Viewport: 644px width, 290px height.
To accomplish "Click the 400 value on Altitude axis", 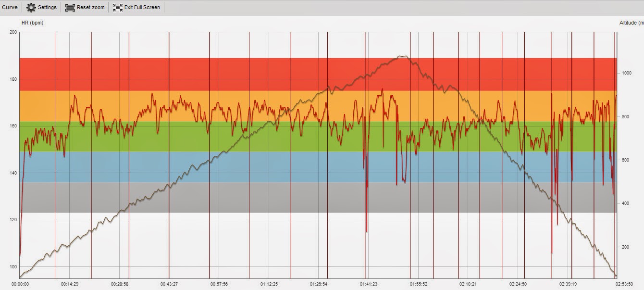I will click(x=625, y=203).
